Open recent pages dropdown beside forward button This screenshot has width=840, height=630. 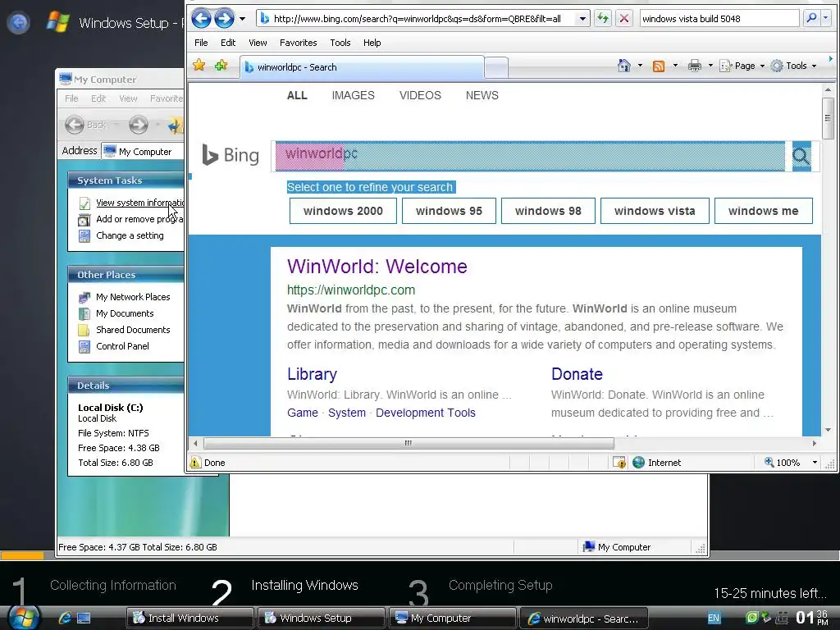pos(242,19)
